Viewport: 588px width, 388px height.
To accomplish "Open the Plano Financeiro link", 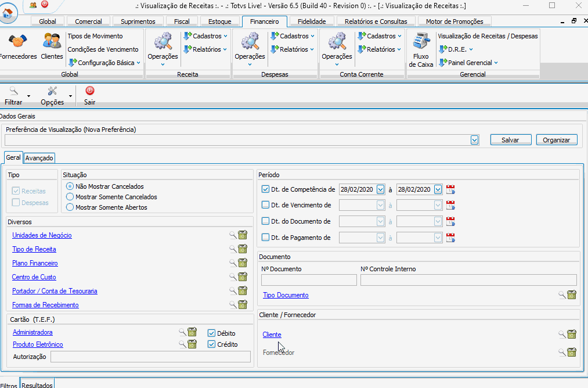I will tap(35, 263).
